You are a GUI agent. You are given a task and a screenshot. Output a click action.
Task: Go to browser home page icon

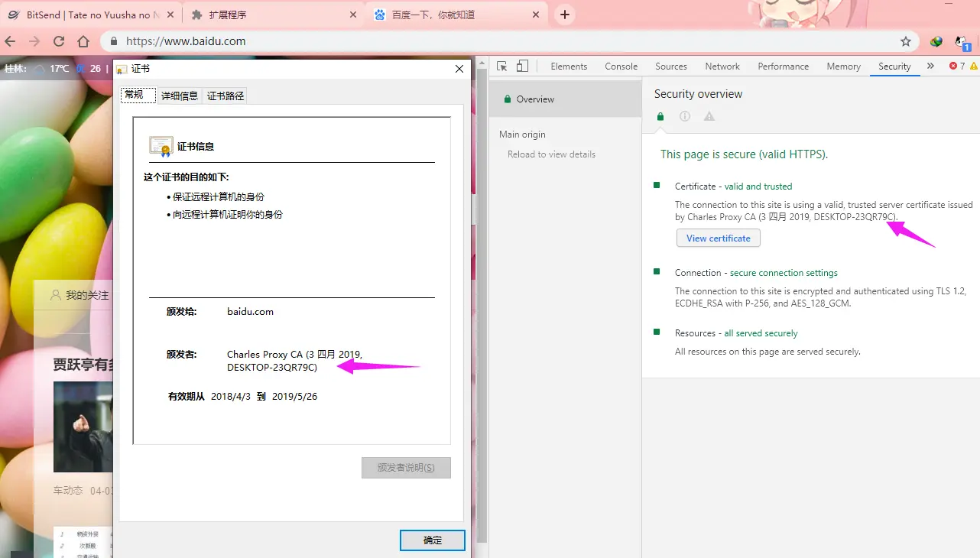pyautogui.click(x=83, y=41)
